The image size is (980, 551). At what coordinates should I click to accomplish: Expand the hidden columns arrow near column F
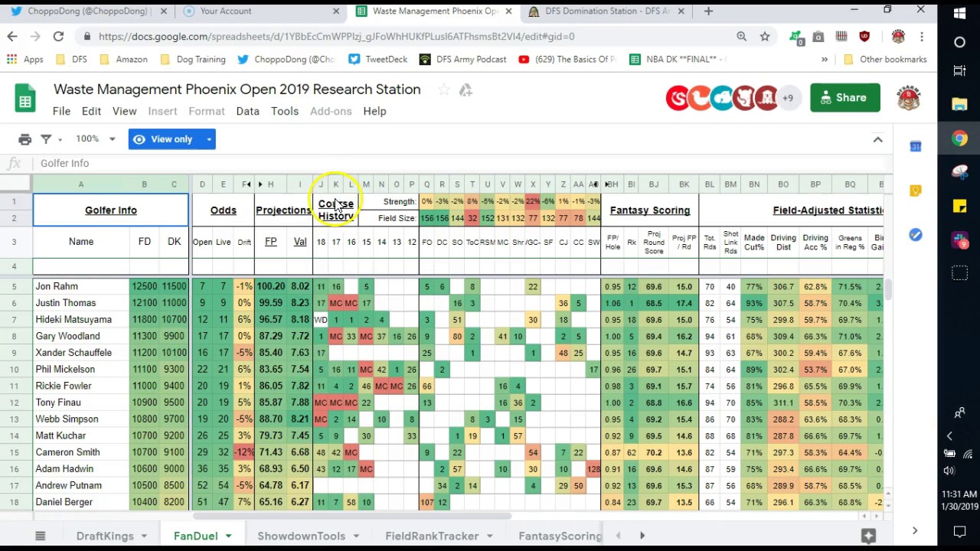248,184
